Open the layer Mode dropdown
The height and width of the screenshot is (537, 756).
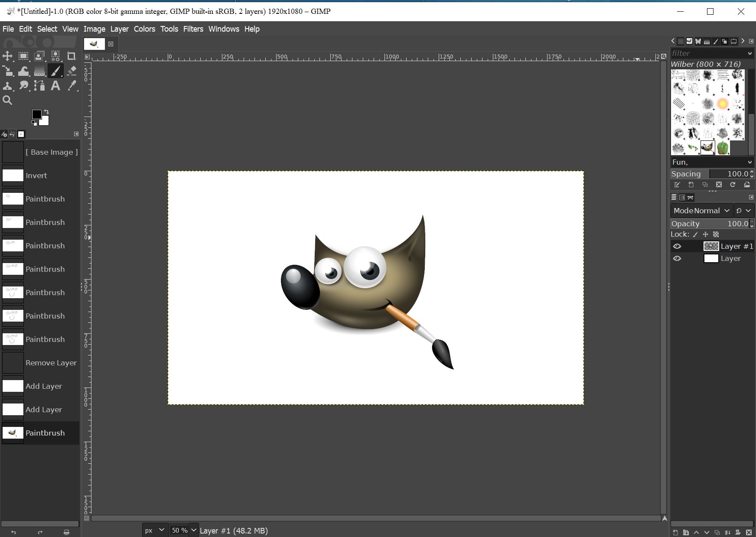[702, 211]
